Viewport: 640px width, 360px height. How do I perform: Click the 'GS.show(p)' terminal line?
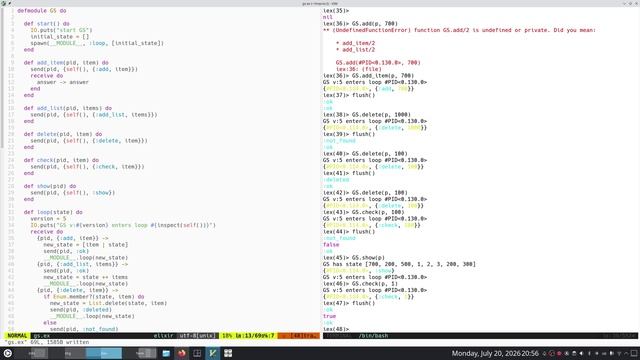[354, 258]
